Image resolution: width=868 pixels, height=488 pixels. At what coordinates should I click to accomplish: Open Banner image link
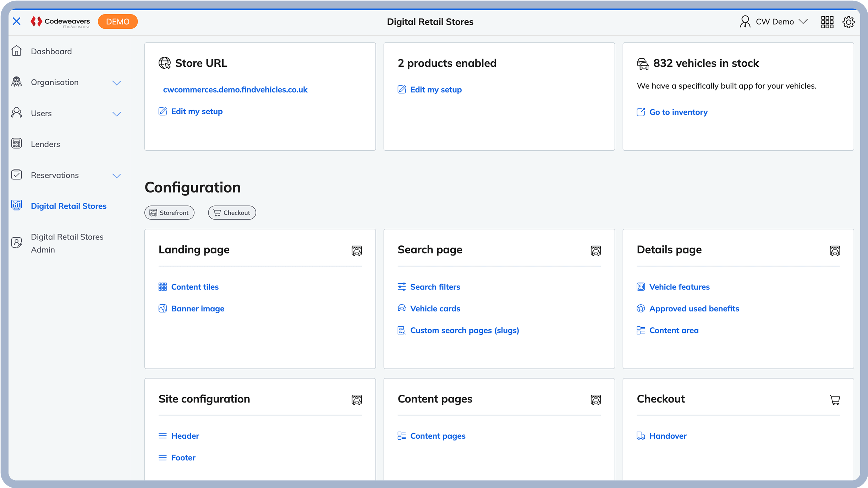(x=198, y=309)
